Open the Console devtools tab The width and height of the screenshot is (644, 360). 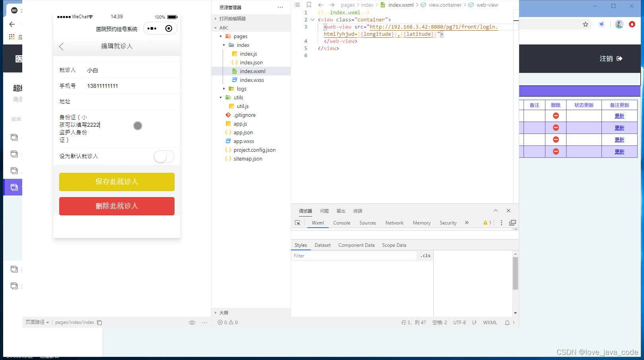(x=341, y=223)
